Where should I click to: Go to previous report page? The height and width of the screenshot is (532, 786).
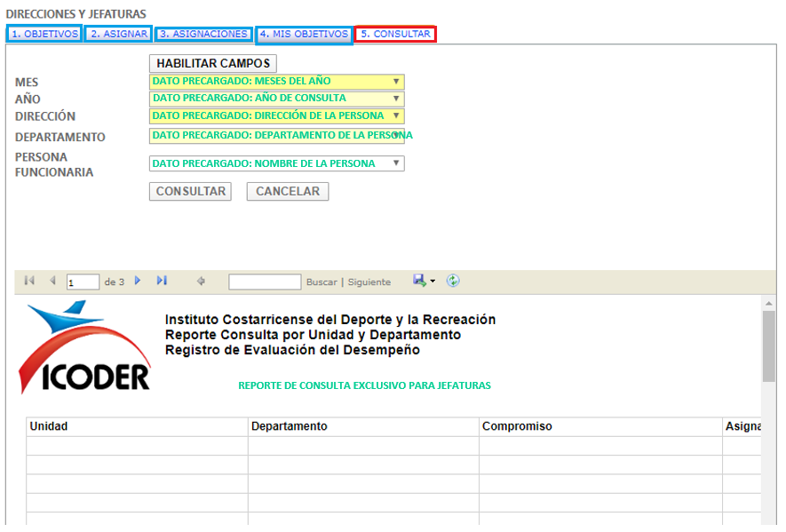tap(52, 281)
